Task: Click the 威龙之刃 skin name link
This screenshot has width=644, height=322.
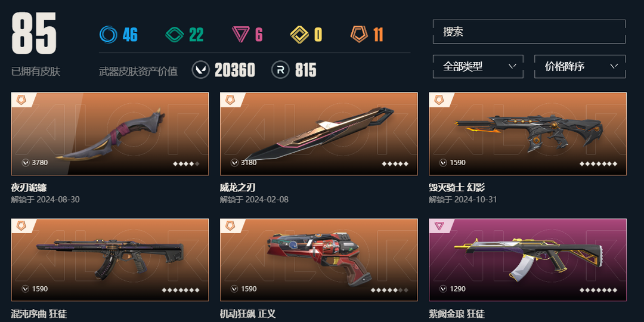Action: tap(238, 188)
